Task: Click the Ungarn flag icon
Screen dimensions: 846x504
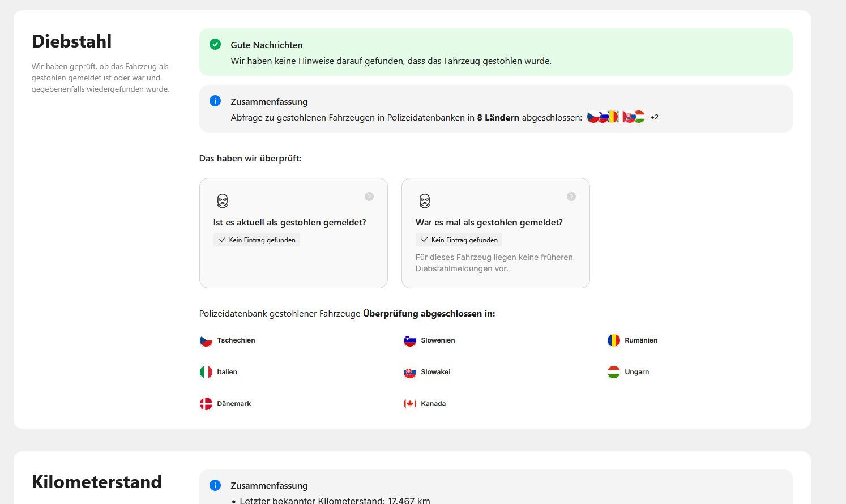Action: coord(614,372)
